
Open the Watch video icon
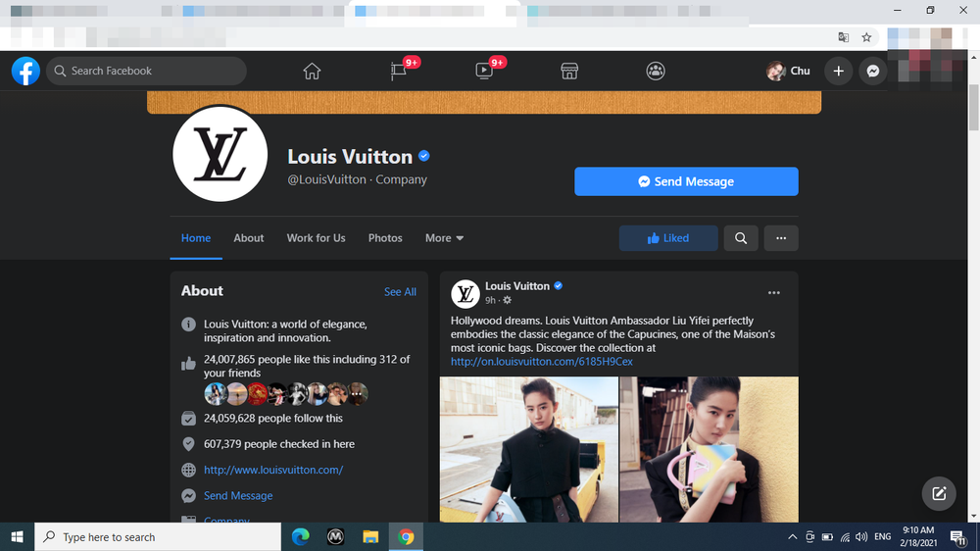point(484,71)
